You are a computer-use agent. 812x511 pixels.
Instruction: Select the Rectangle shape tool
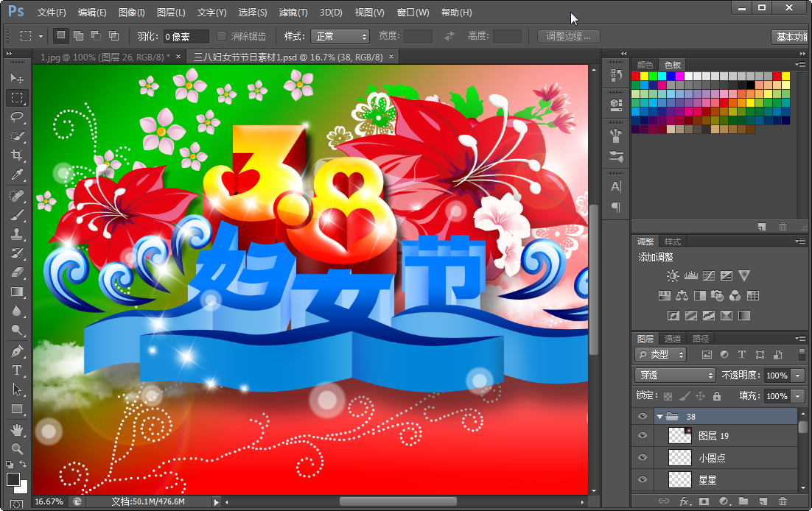tap(17, 409)
